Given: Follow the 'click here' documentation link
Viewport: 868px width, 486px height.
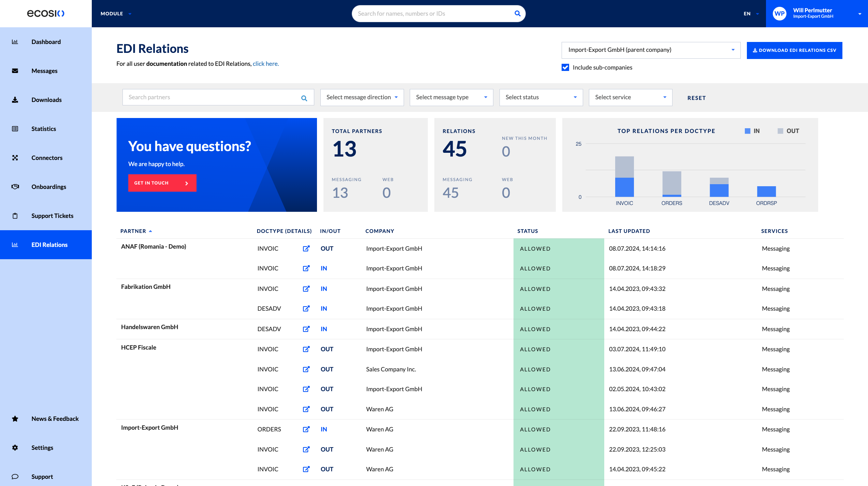Looking at the screenshot, I should coord(265,64).
